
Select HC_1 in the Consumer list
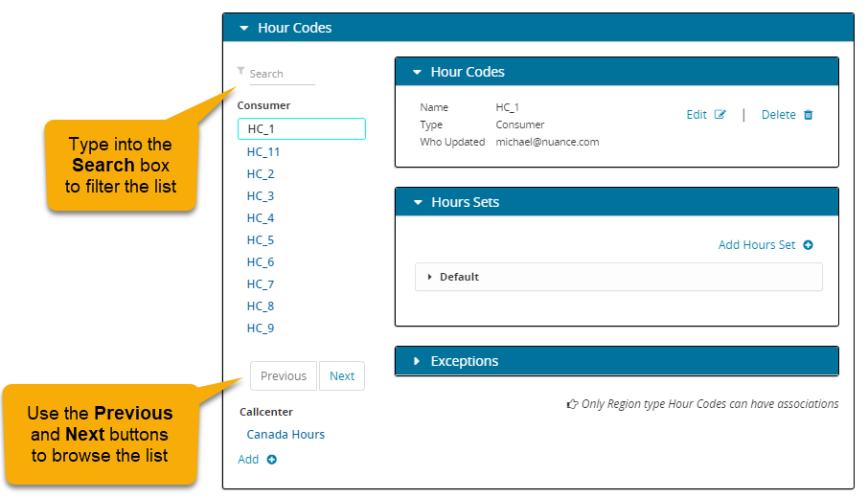point(301,129)
